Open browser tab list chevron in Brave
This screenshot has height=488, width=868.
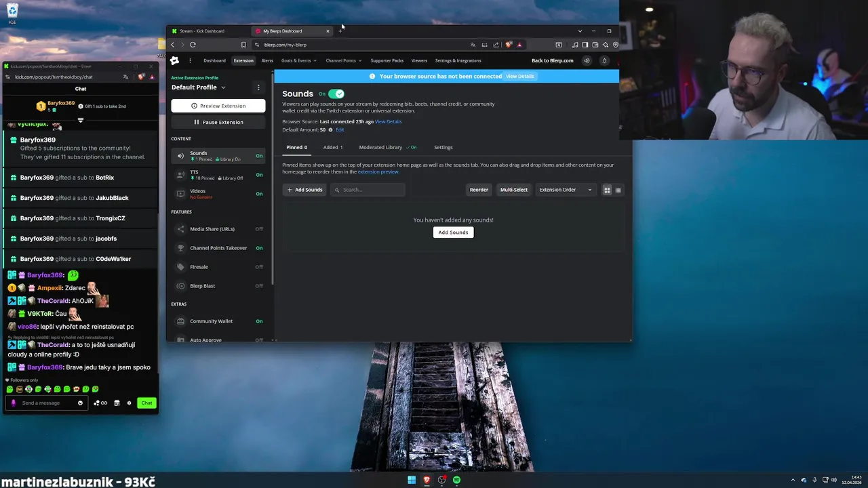point(580,31)
